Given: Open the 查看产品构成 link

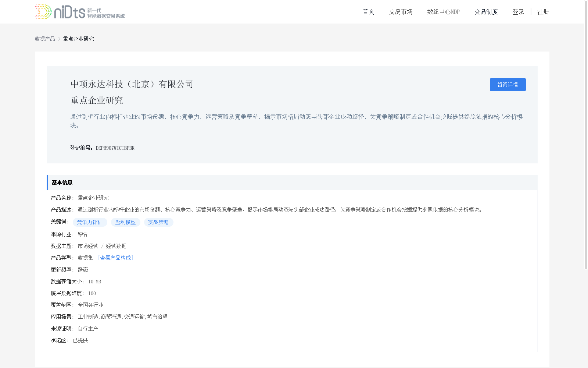Looking at the screenshot, I should 115,258.
